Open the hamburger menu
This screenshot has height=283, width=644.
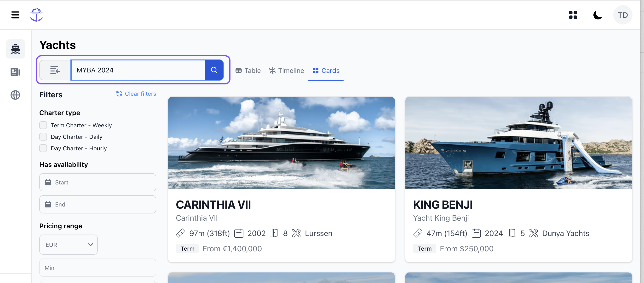click(15, 15)
